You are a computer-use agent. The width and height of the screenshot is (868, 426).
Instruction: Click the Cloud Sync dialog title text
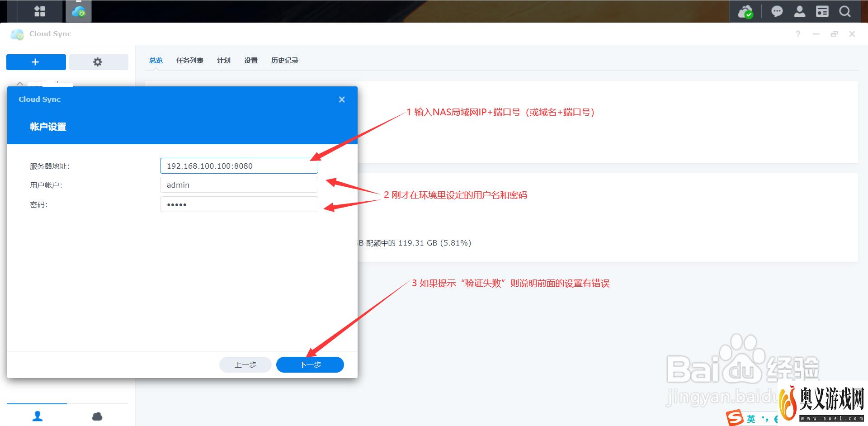pyautogui.click(x=40, y=99)
